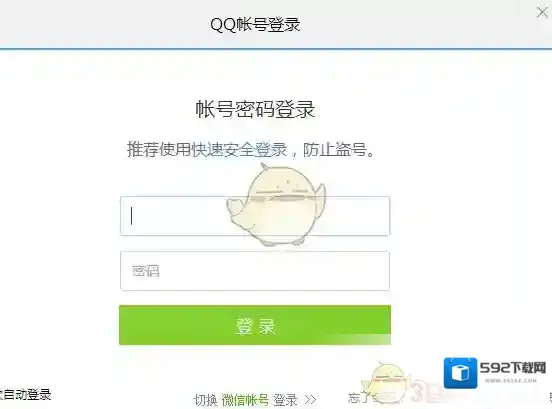
Task: Open the 忘了密码 forgot password link
Action: 373,398
